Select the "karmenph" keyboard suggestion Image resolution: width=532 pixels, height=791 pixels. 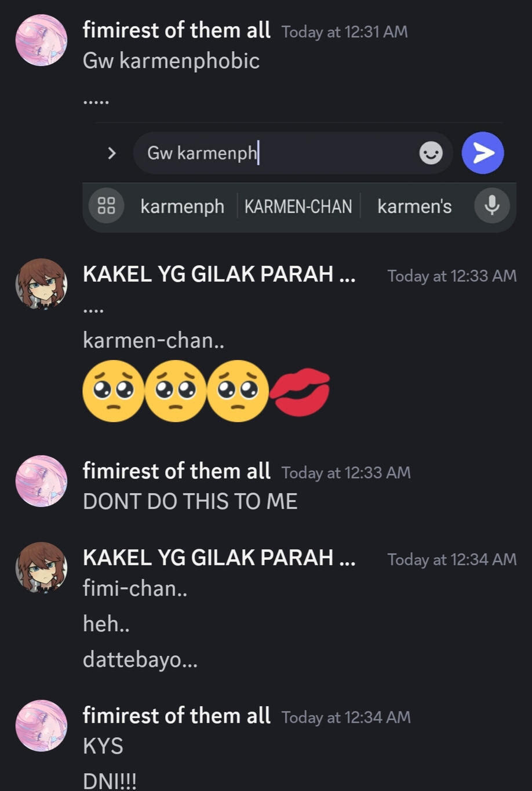(182, 206)
